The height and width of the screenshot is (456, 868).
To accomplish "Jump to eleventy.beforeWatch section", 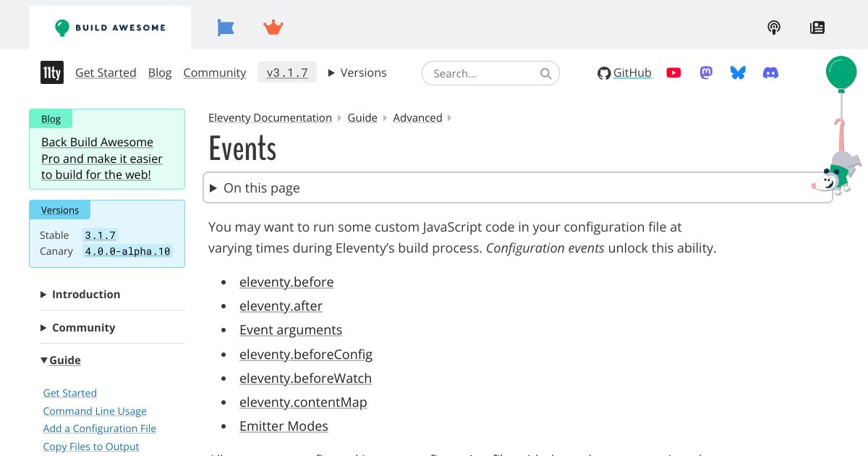I will tap(305, 378).
